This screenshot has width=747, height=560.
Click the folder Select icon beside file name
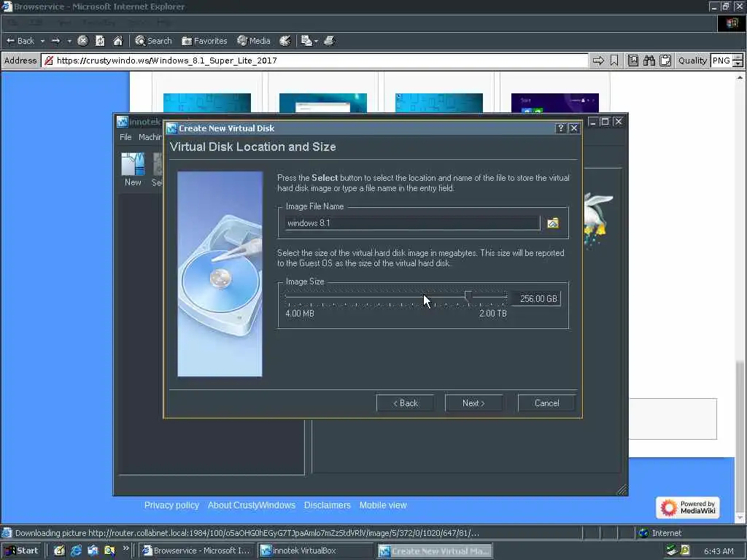coord(553,223)
